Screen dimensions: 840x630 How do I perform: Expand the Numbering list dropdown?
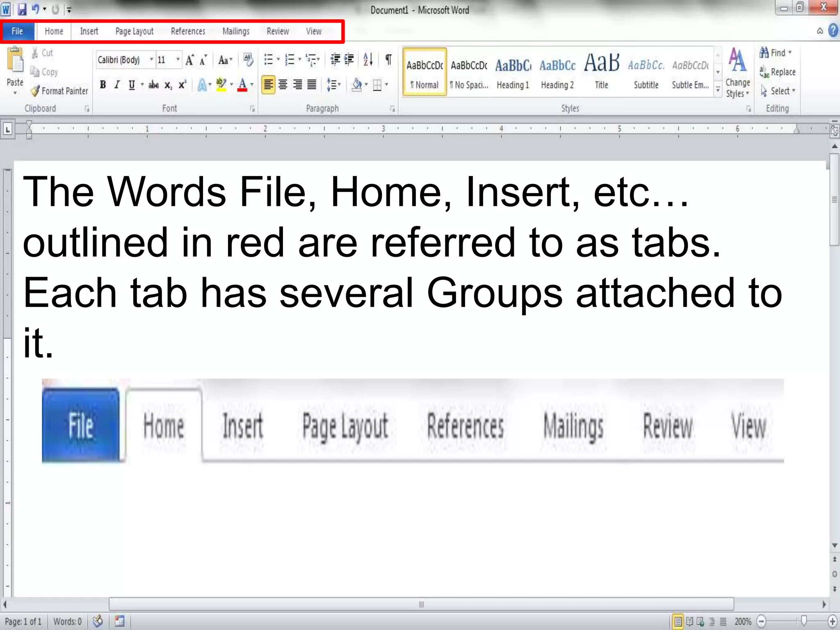(300, 60)
